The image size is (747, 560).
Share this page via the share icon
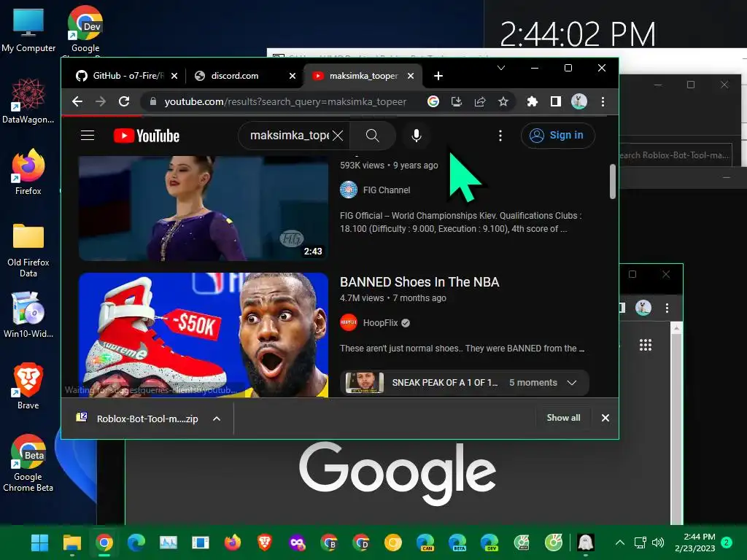pyautogui.click(x=480, y=101)
